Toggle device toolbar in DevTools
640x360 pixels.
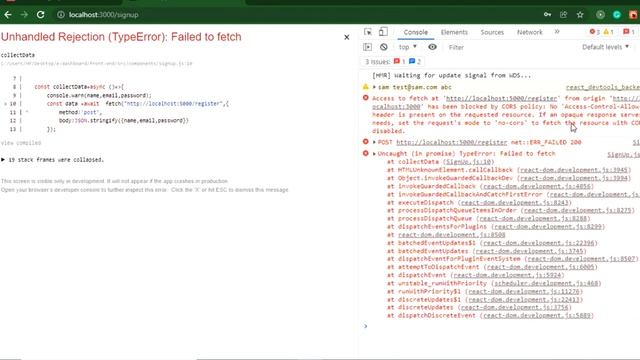(x=383, y=31)
